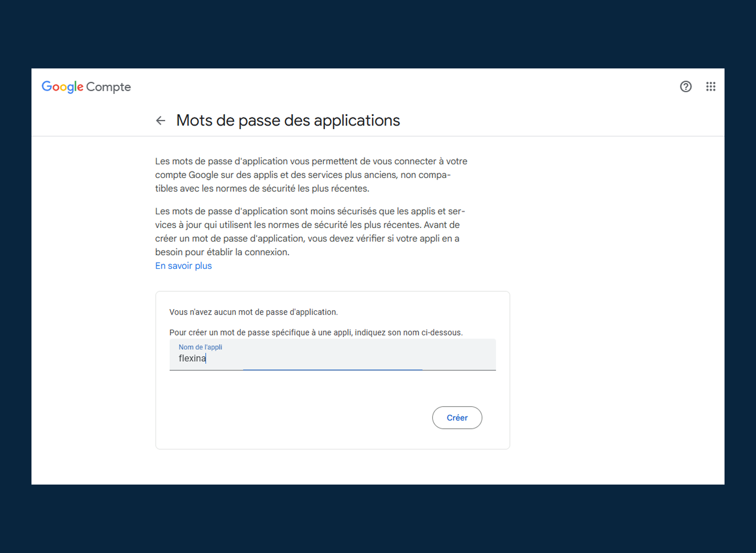This screenshot has height=553, width=756.
Task: Click the paragraph starting Les mots de passe d'application vous permettent
Action: 311,175
